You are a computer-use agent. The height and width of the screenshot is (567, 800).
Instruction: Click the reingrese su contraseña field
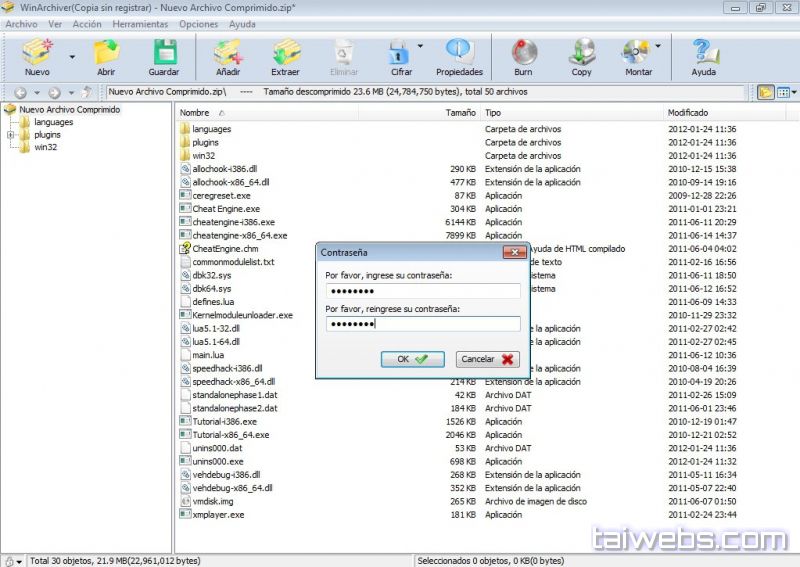(422, 324)
